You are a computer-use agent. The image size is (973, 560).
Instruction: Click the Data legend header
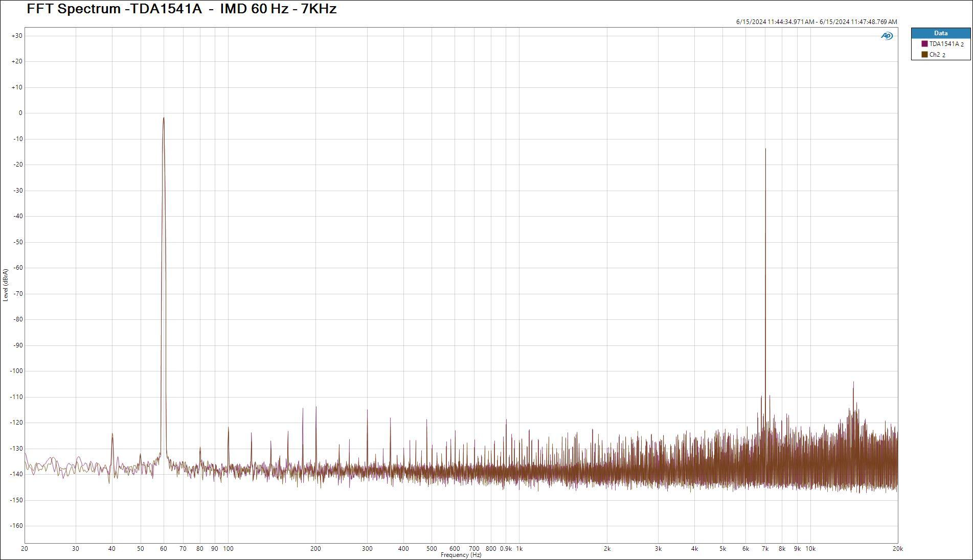(x=941, y=33)
